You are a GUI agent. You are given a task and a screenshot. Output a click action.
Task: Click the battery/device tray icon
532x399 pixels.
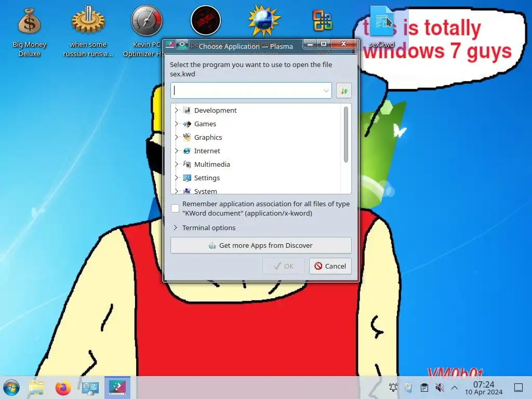tap(408, 388)
